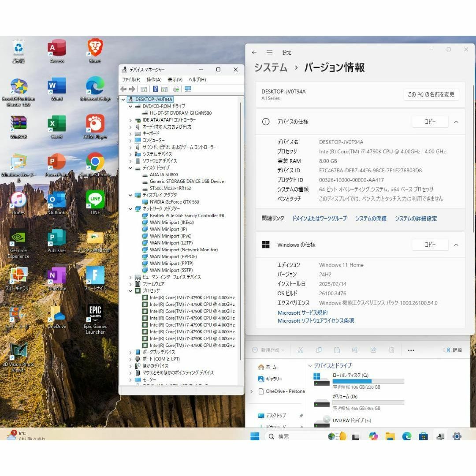Open the Excel desktop shortcut
Image resolution: width=476 pixels, height=476 pixels.
click(57, 127)
